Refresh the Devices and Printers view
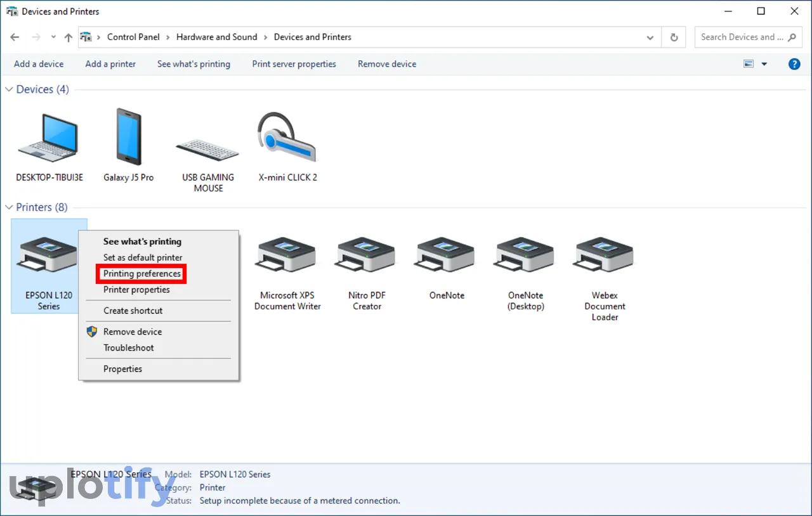Image resolution: width=812 pixels, height=516 pixels. pyautogui.click(x=674, y=37)
